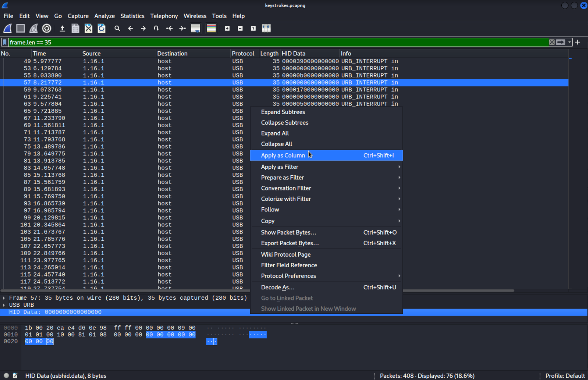Select the HID Data row in details pane
The height and width of the screenshot is (380, 588).
click(125, 312)
